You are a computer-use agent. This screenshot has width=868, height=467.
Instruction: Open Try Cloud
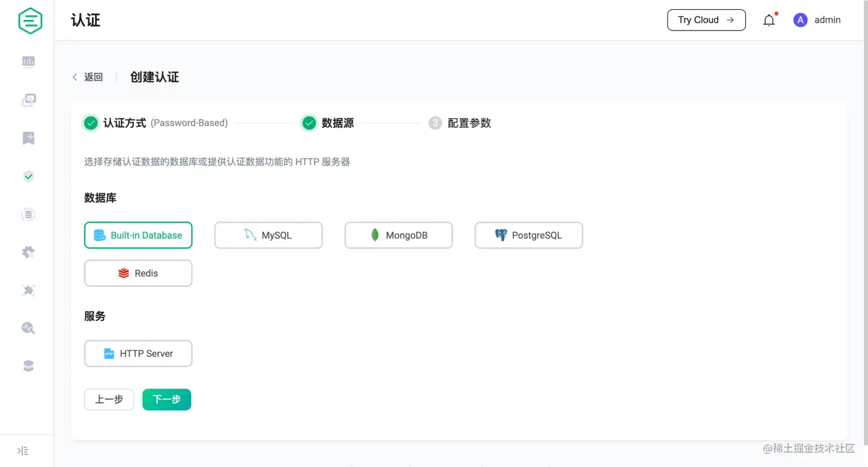tap(706, 20)
